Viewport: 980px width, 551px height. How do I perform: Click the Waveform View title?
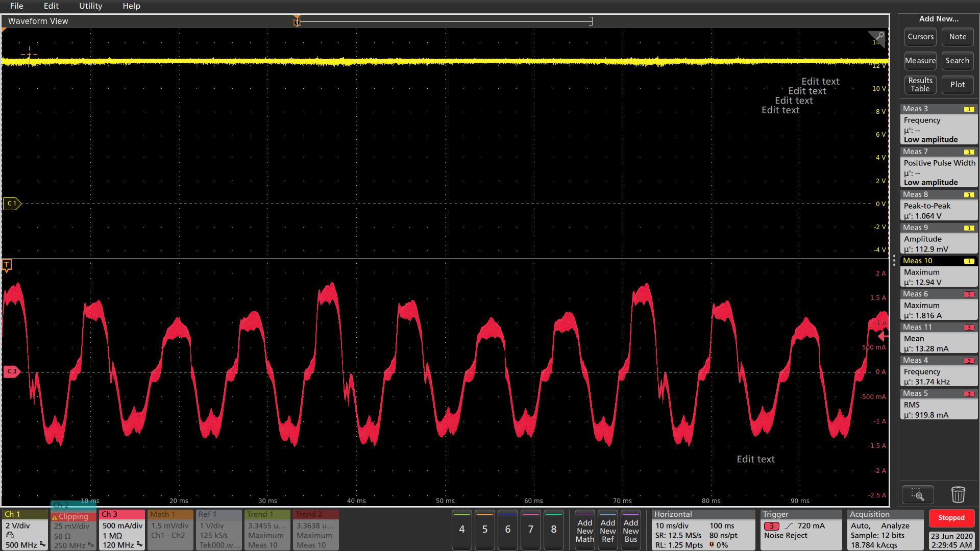[38, 21]
